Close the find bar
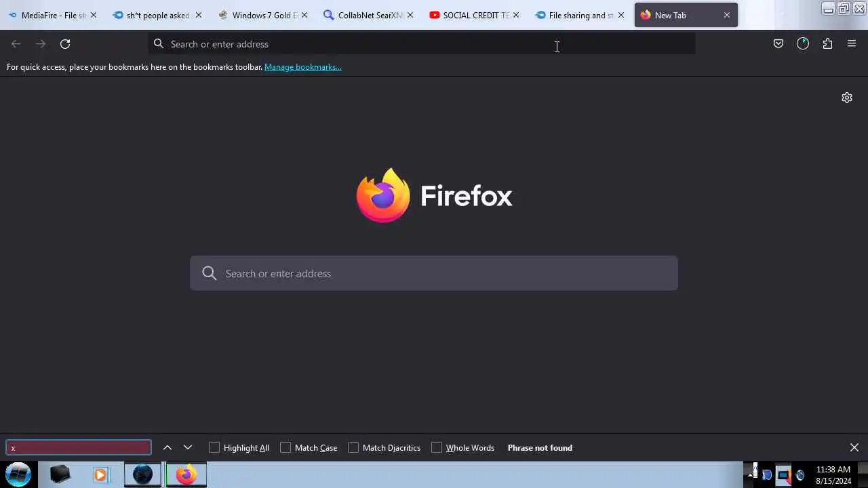The image size is (868, 488). (x=854, y=447)
